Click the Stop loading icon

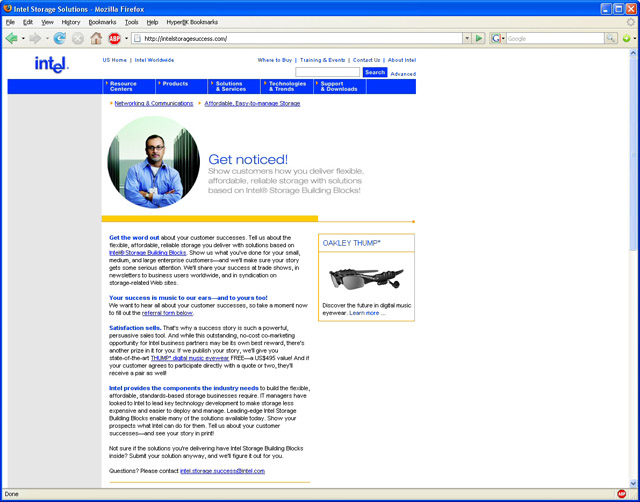pos(78,38)
